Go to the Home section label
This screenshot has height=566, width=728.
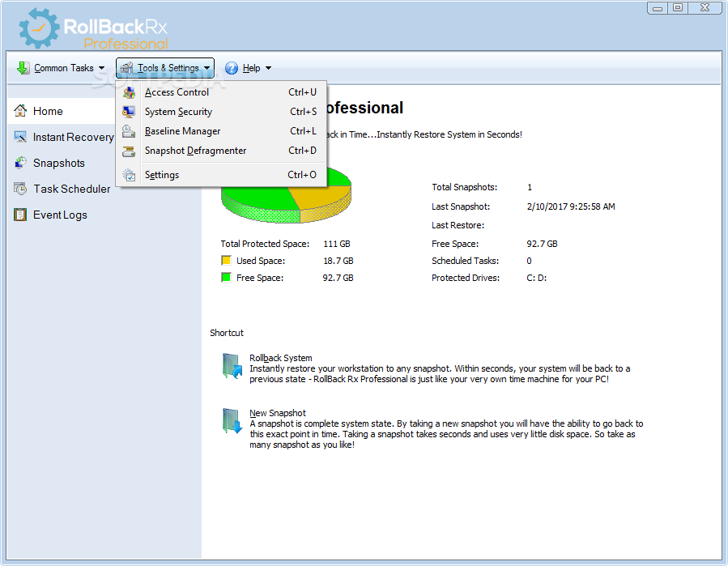[x=48, y=111]
